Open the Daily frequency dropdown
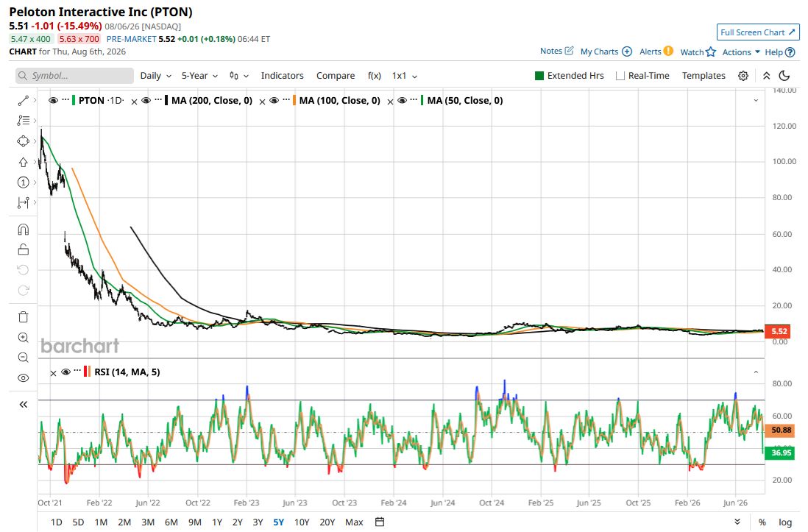 tap(155, 76)
